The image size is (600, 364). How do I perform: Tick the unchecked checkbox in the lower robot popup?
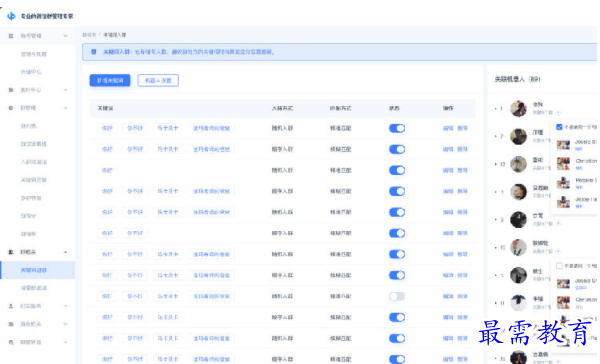click(x=559, y=266)
